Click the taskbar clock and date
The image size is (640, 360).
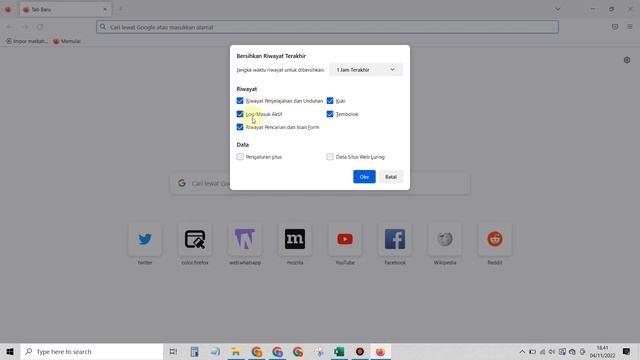point(602,351)
